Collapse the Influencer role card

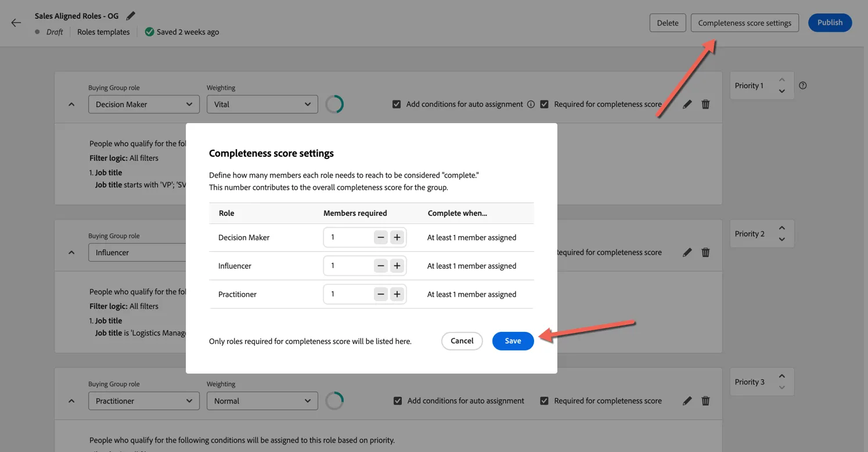click(x=71, y=252)
